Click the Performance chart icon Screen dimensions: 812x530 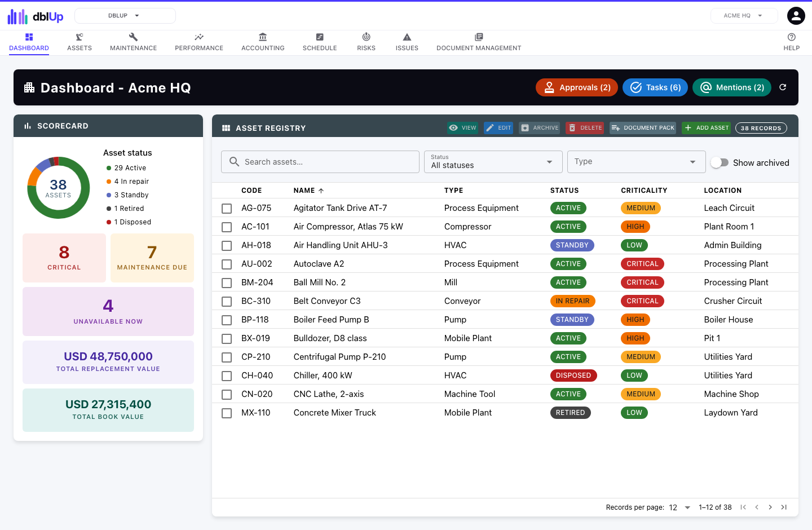tap(199, 37)
